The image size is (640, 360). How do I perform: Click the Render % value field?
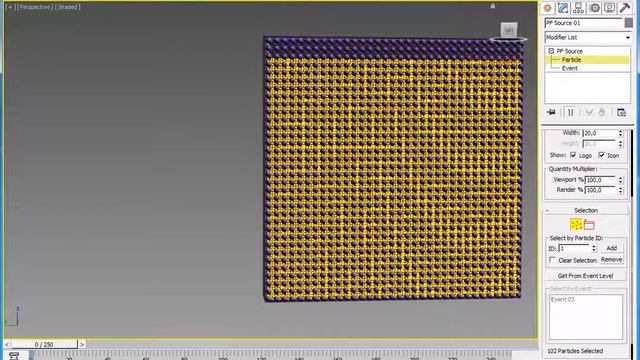(x=601, y=190)
